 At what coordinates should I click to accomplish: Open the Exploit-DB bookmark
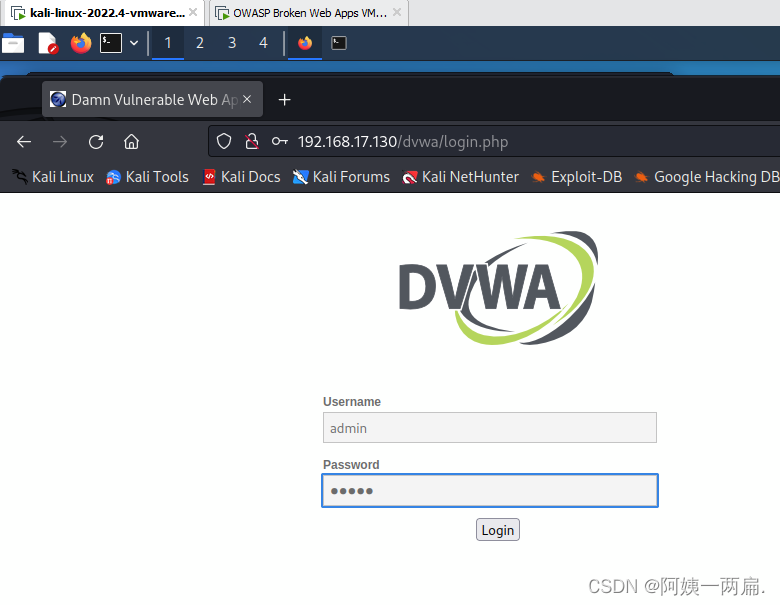pos(577,177)
